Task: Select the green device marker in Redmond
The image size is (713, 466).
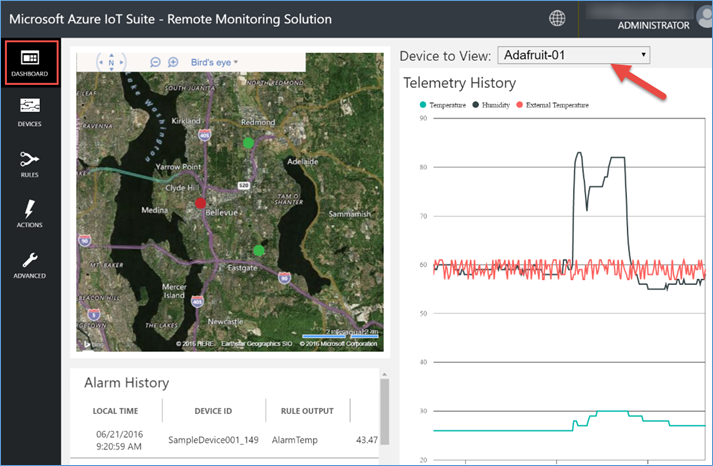Action: click(248, 143)
